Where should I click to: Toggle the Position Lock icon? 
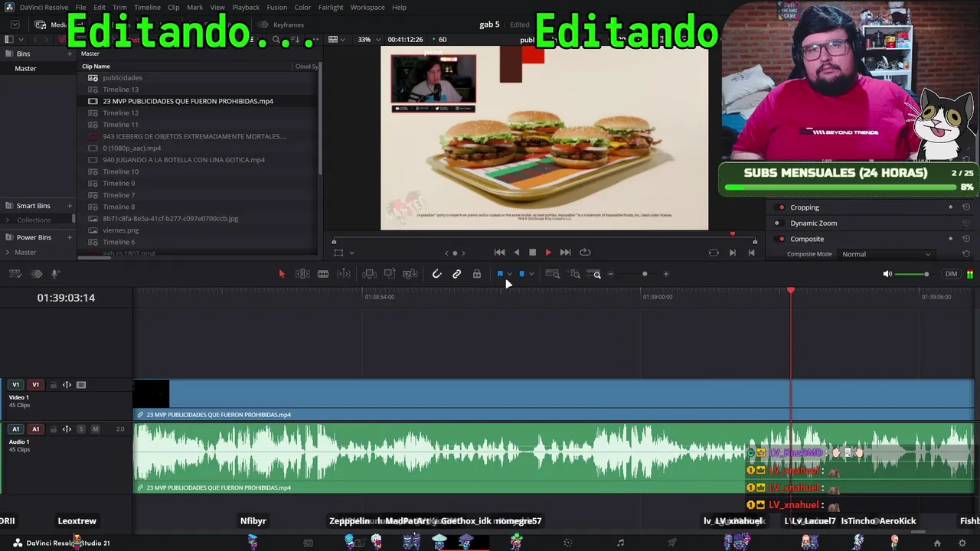click(477, 274)
